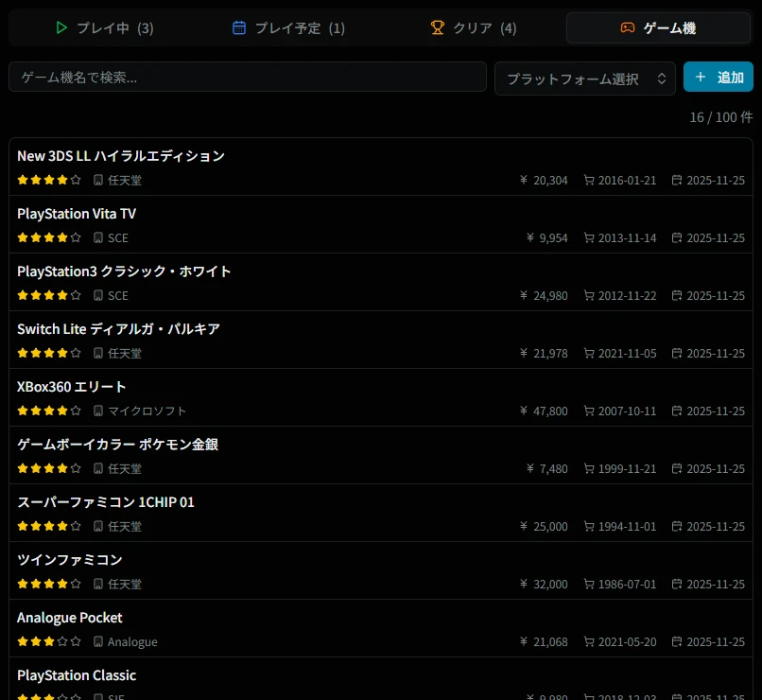Open the Switch Lite ディアルガ・パルキア entry
The image size is (762, 700).
(118, 329)
